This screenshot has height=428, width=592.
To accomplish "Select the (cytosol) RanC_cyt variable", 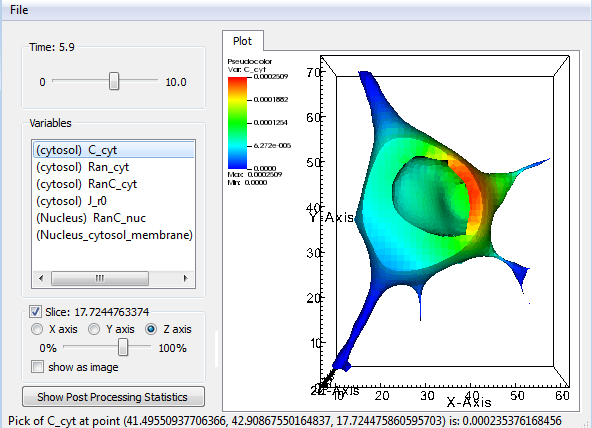I will (114, 184).
